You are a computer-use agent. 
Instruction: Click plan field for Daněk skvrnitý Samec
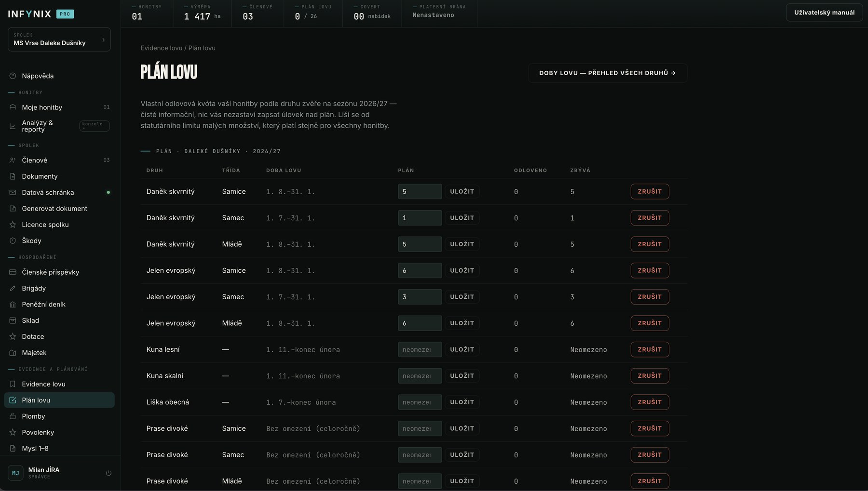click(420, 218)
